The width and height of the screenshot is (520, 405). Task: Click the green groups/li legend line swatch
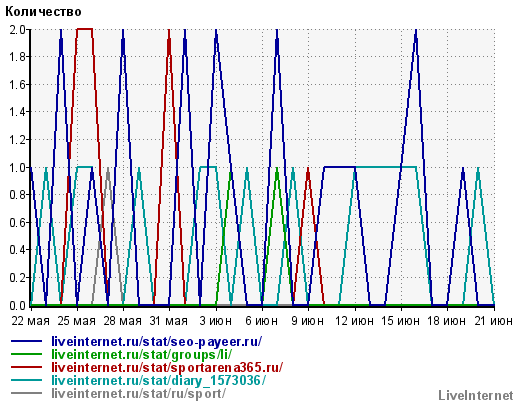coord(27,354)
